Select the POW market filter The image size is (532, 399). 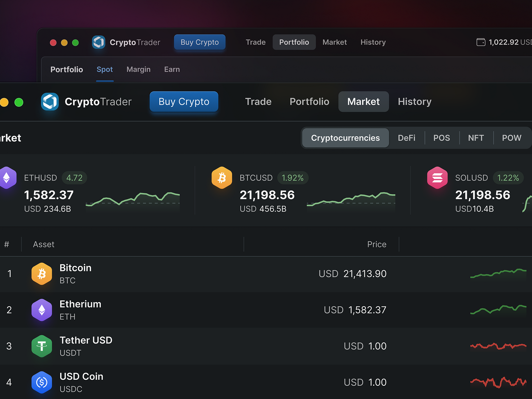511,138
